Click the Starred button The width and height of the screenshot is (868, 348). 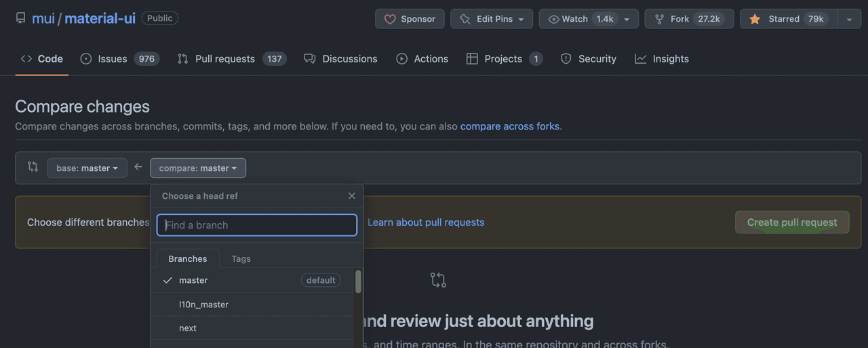pyautogui.click(x=789, y=19)
